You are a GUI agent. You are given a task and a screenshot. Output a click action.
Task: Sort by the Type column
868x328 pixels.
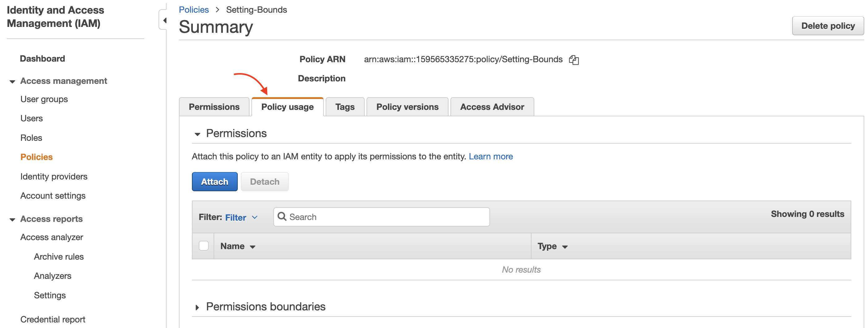pos(553,246)
